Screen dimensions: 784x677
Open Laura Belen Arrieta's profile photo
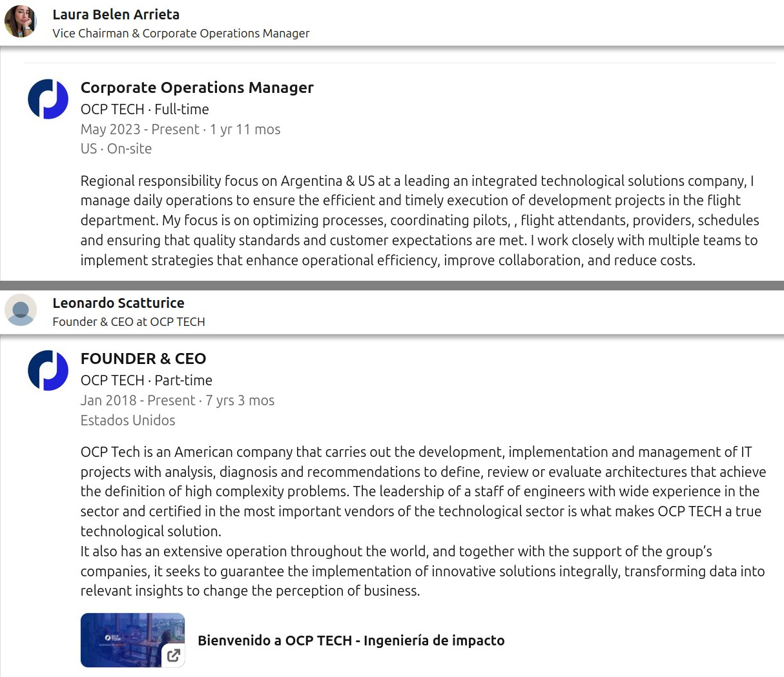coord(21,21)
